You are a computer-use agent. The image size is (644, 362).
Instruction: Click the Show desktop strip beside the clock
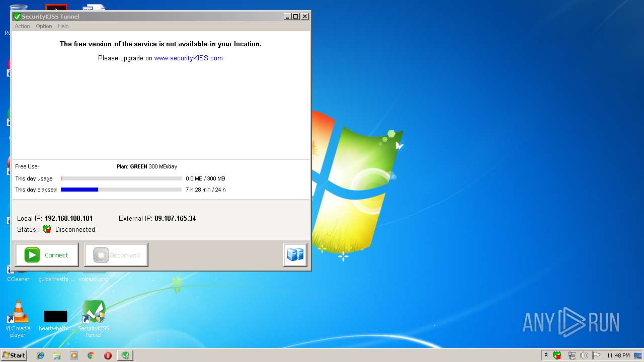click(x=639, y=355)
